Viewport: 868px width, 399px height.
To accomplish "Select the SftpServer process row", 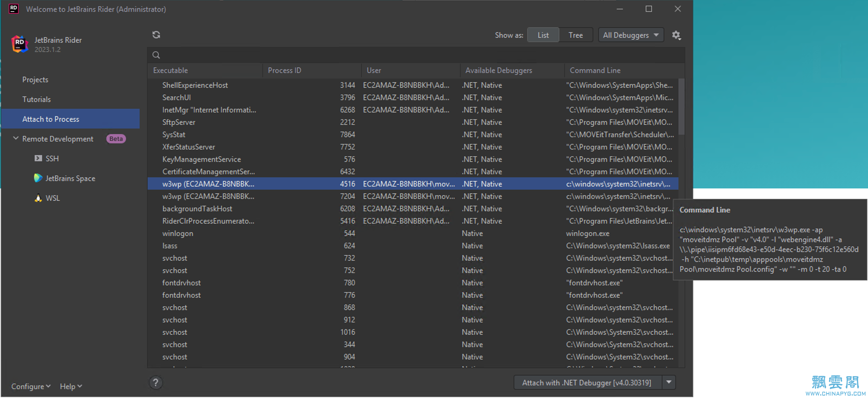I will 413,122.
